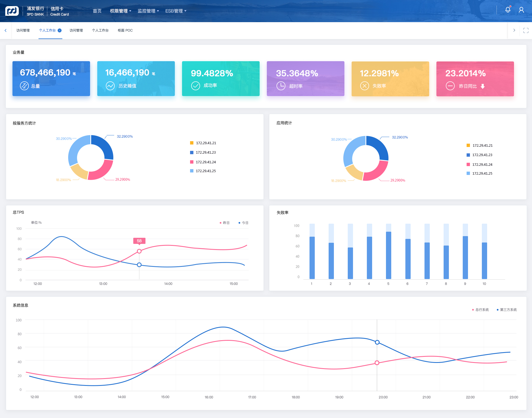532x418 pixels.
Task: Select the active 个人工作台 tab
Action: coord(47,30)
